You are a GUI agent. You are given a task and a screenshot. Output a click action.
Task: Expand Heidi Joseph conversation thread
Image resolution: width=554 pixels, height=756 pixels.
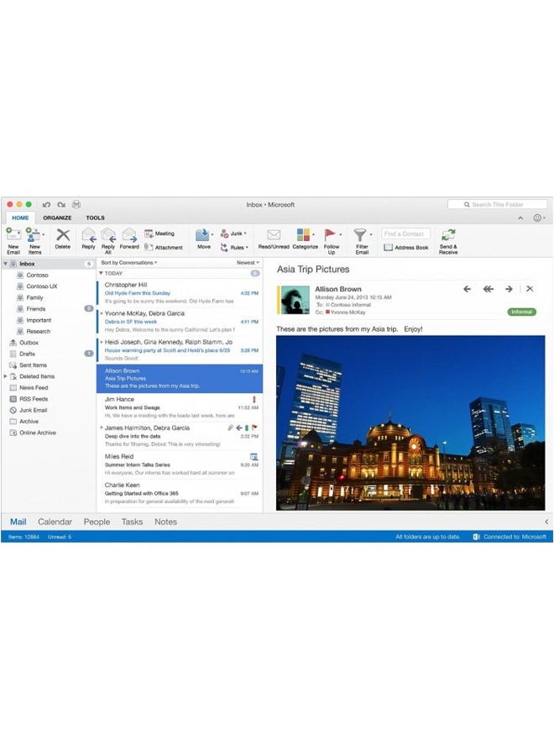[x=102, y=342]
